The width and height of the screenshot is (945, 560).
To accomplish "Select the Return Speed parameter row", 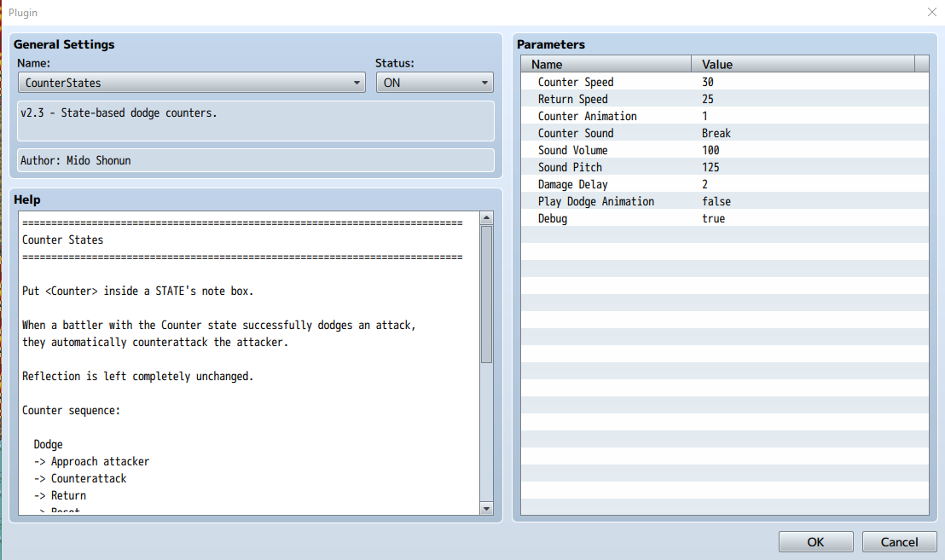I will coord(724,99).
